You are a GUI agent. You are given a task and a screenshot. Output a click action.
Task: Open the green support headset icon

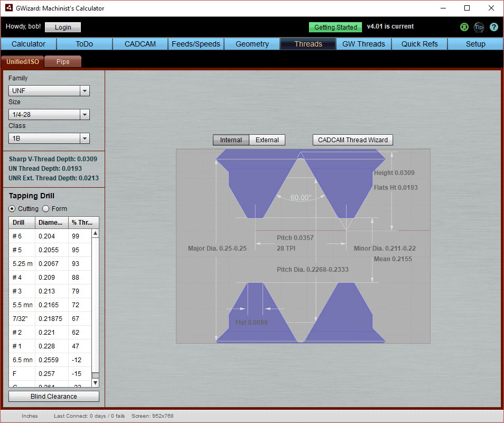pos(464,27)
